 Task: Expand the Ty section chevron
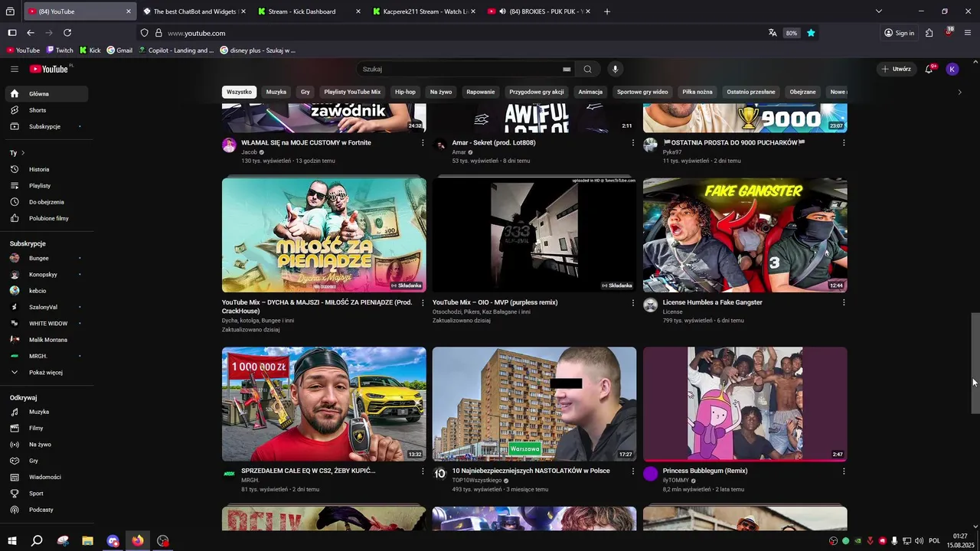(23, 153)
